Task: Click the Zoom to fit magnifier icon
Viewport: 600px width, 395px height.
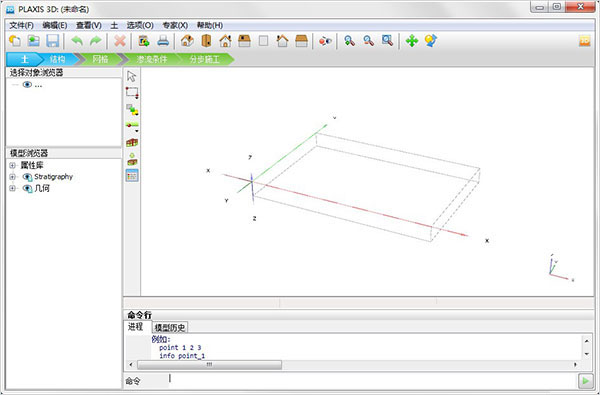Action: (387, 41)
